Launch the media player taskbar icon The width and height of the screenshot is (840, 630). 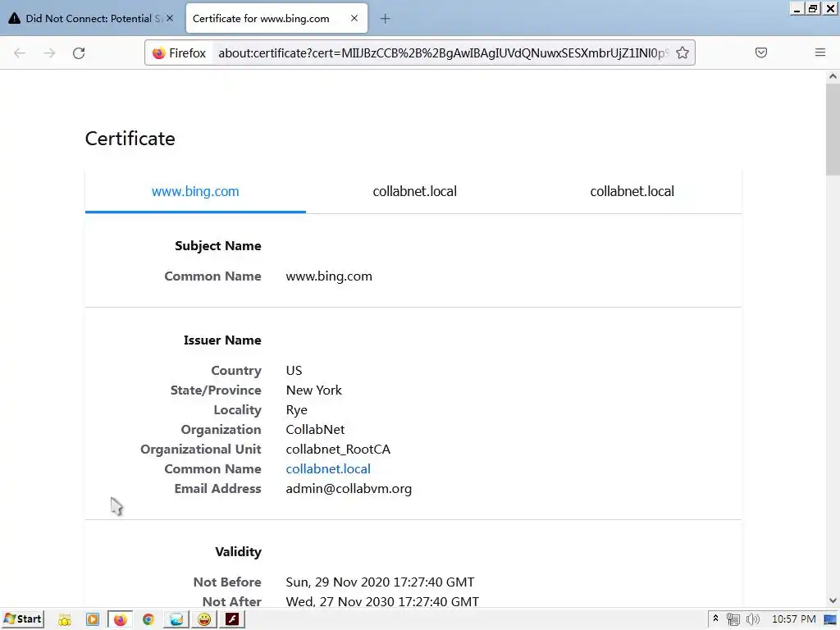coord(92,620)
